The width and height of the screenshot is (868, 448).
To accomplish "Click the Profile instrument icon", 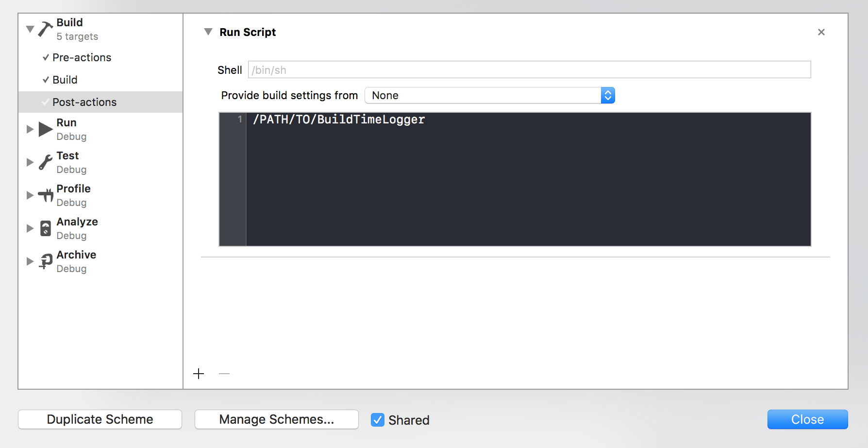I will 46,195.
